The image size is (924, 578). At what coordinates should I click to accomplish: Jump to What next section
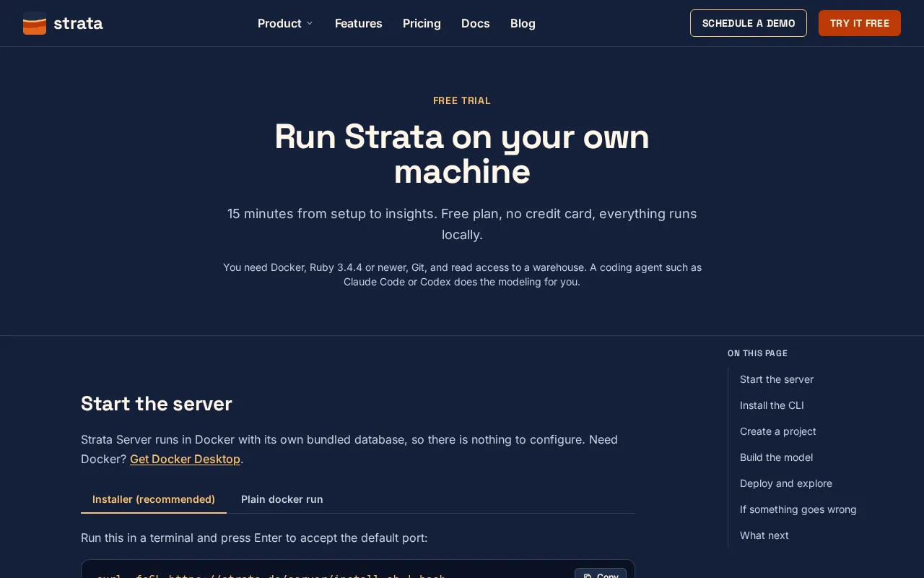pyautogui.click(x=764, y=535)
